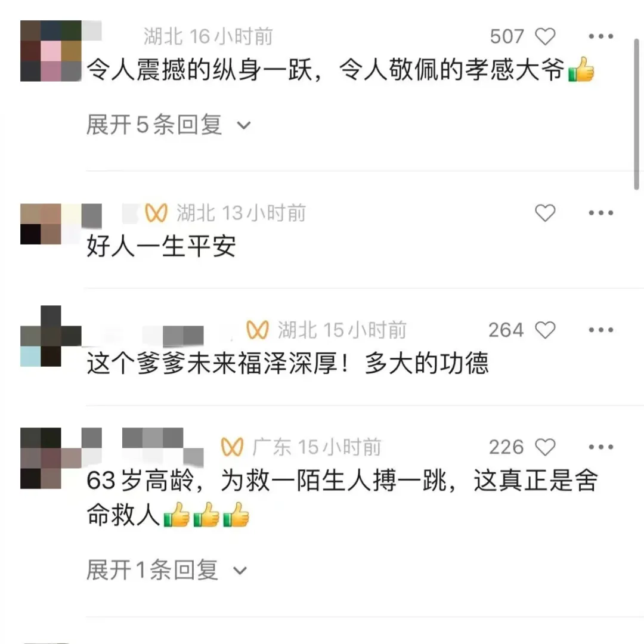The width and height of the screenshot is (644, 644).
Task: Like the '好人一生平安' comment
Action: coord(544,213)
